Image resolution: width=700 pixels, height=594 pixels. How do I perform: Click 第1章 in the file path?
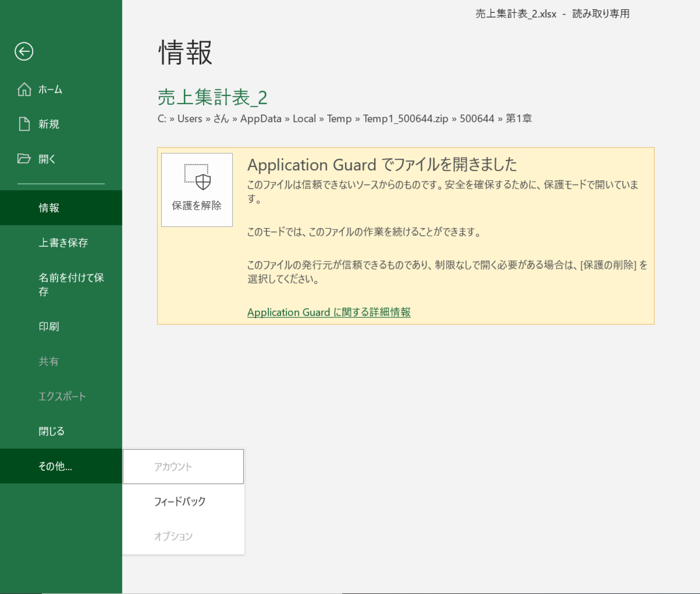click(519, 118)
